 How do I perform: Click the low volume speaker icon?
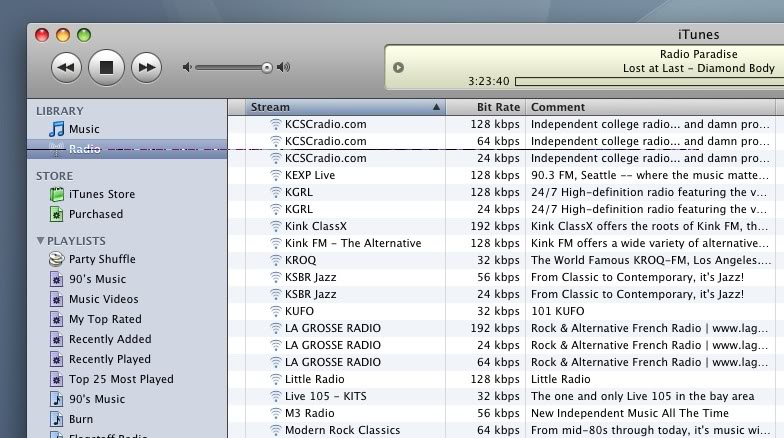tap(187, 67)
